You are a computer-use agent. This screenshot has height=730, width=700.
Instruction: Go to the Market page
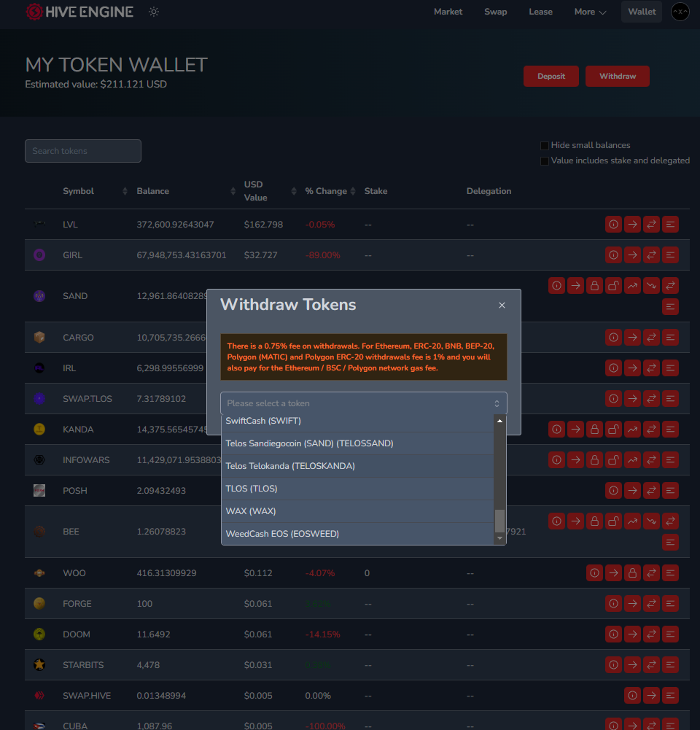coord(448,12)
